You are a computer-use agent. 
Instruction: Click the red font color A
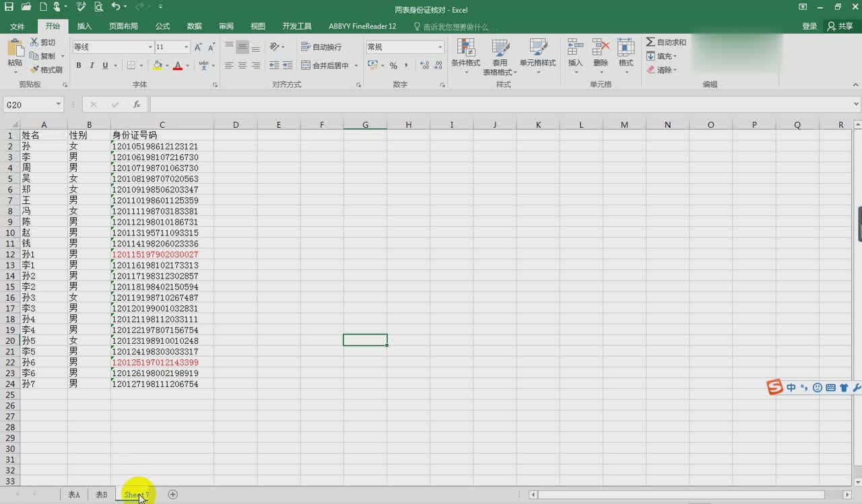[x=178, y=65]
